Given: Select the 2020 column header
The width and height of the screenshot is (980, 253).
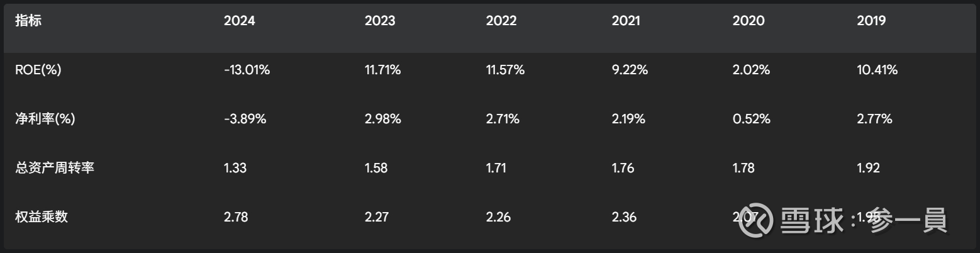Looking at the screenshot, I should pos(749,21).
